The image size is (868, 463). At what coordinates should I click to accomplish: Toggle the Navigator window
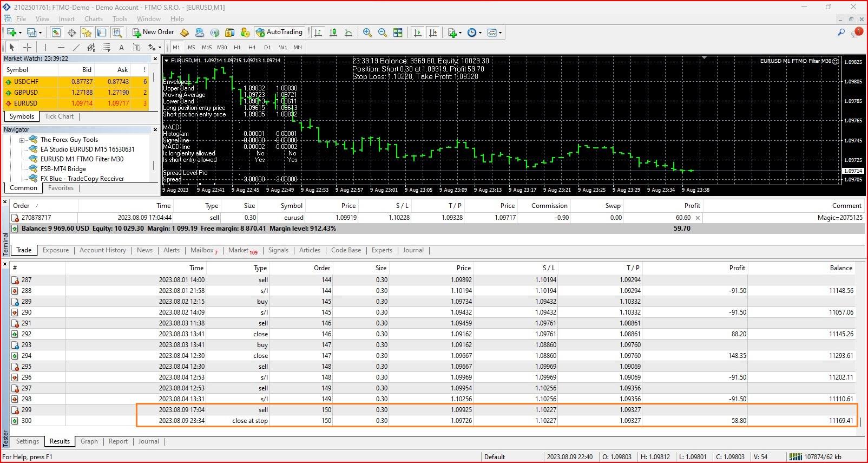86,32
